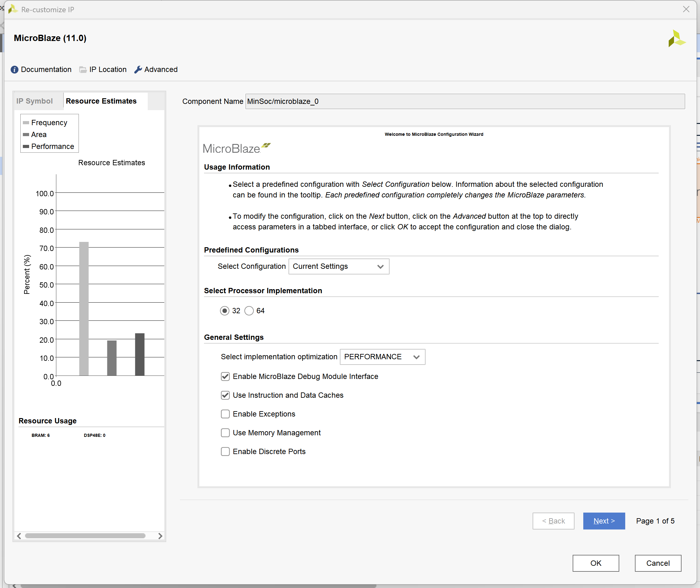
Task: Click the Advanced wrench icon
Action: [138, 70]
